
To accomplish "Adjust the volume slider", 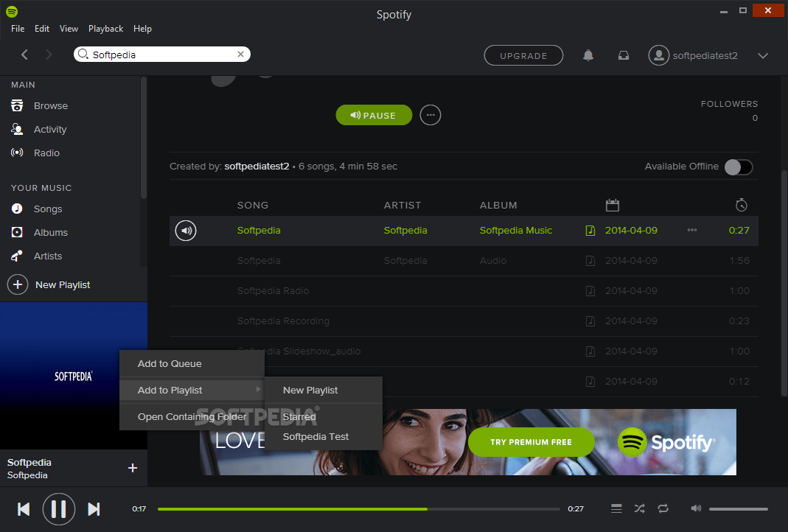I will 739,509.
